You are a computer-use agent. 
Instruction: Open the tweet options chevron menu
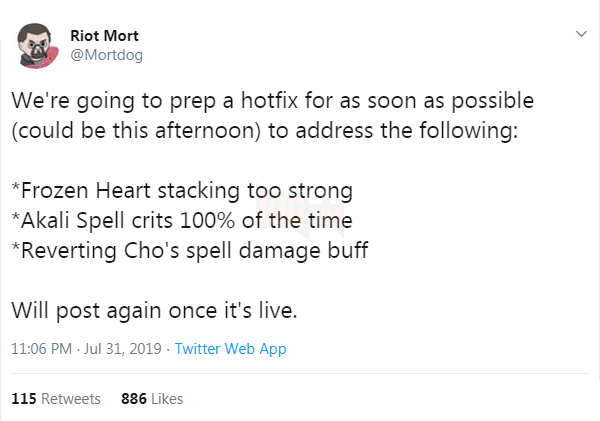coord(580,35)
